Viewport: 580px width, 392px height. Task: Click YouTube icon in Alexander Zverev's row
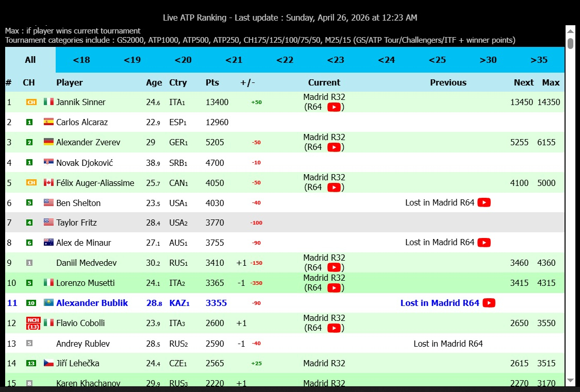point(334,147)
